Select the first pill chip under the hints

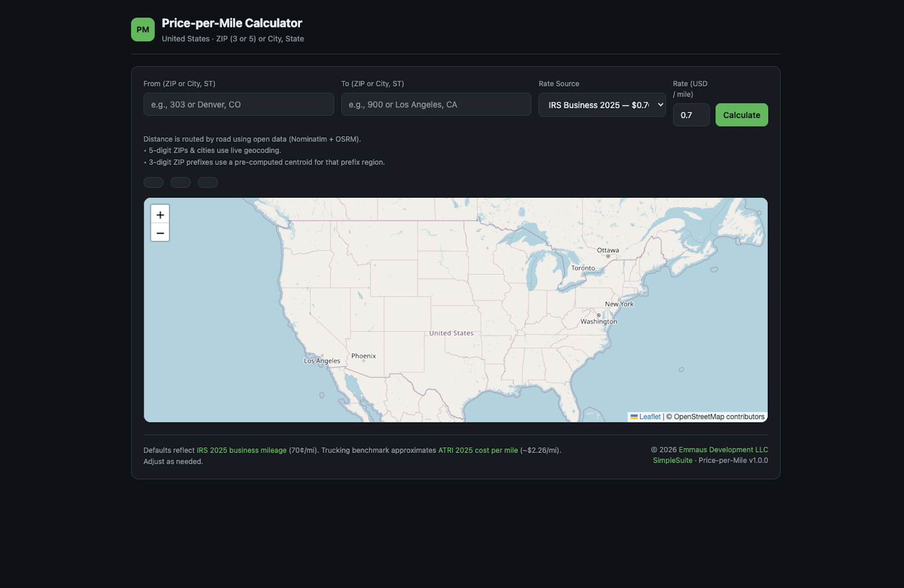coord(153,182)
